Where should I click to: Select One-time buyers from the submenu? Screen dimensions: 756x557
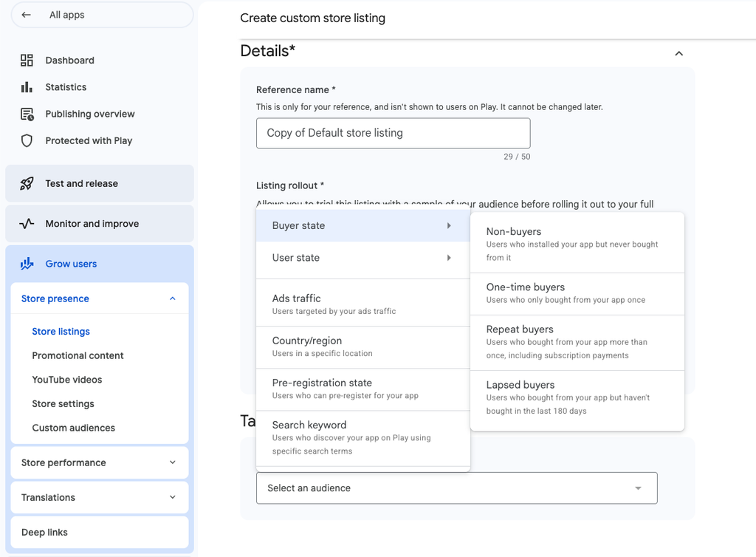point(577,294)
